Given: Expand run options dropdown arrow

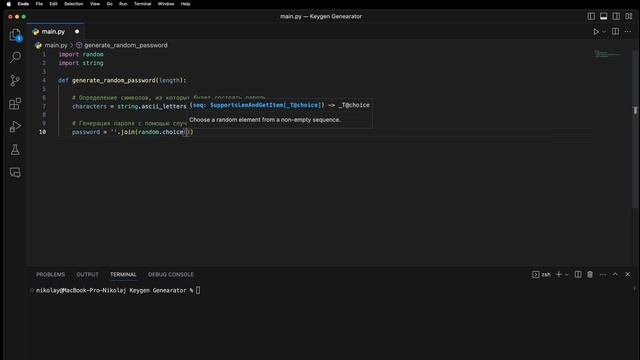Looking at the screenshot, I should point(604,32).
